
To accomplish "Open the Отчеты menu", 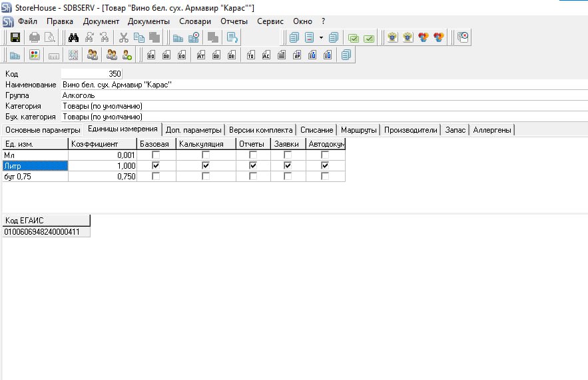I will 234,21.
